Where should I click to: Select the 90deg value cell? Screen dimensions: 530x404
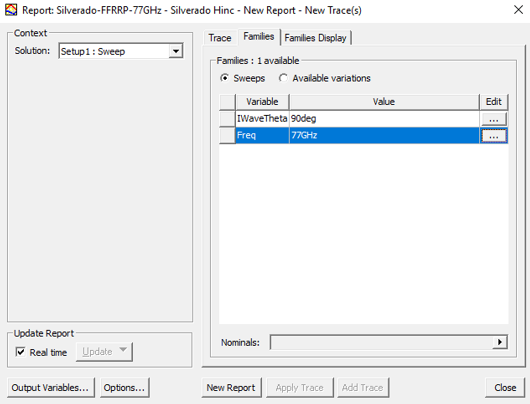point(384,119)
